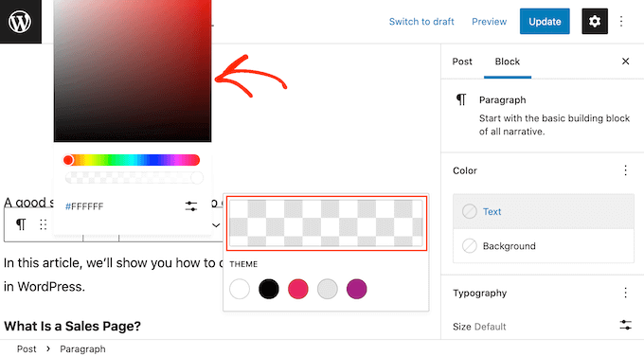This screenshot has height=356, width=644.
Task: Click the 'THEME' palette label
Action: (x=243, y=264)
